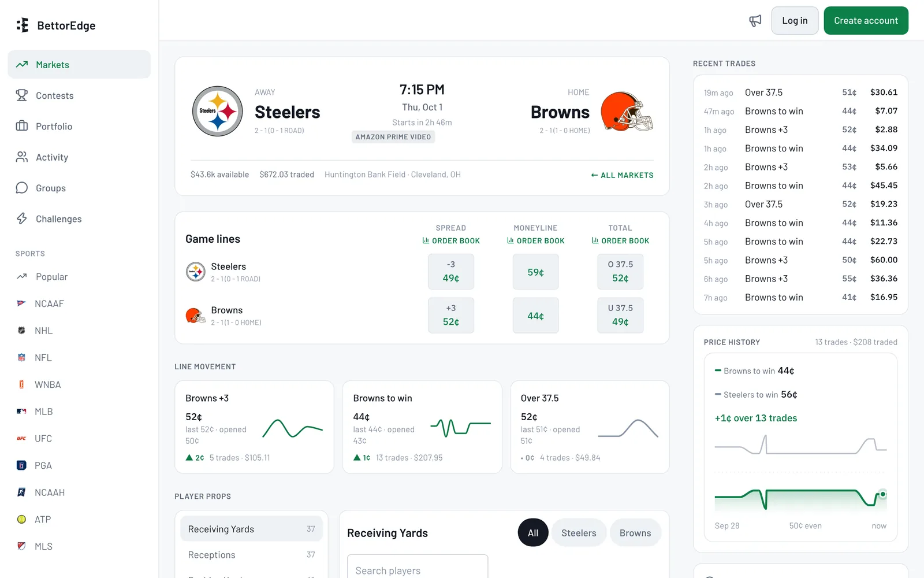Click the Log in button
The image size is (924, 578).
coord(795,21)
